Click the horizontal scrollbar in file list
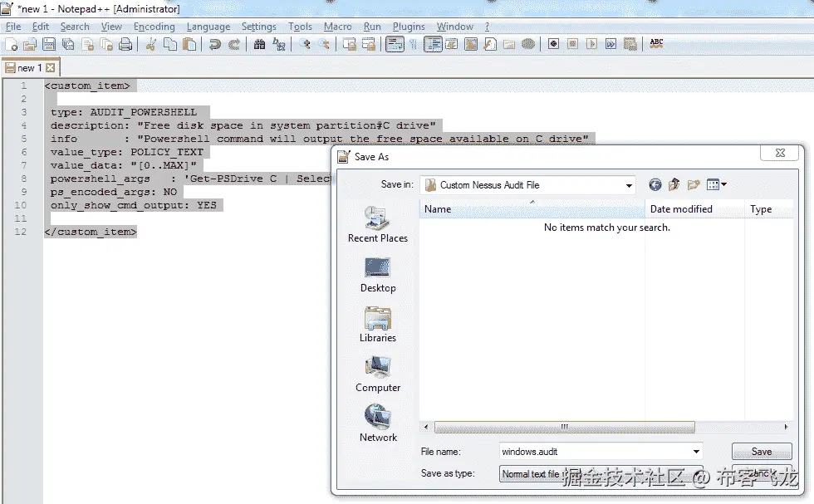This screenshot has width=814, height=504. tap(564, 427)
